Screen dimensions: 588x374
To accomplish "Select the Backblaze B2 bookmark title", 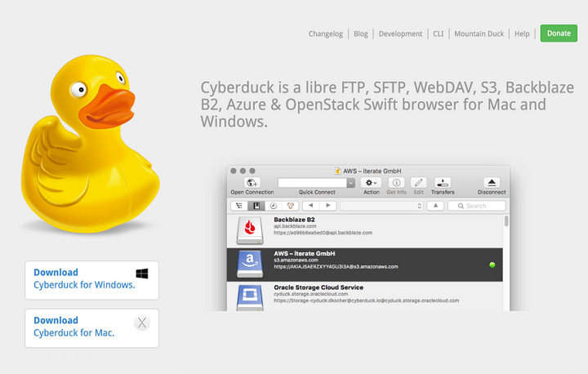I will [x=294, y=220].
